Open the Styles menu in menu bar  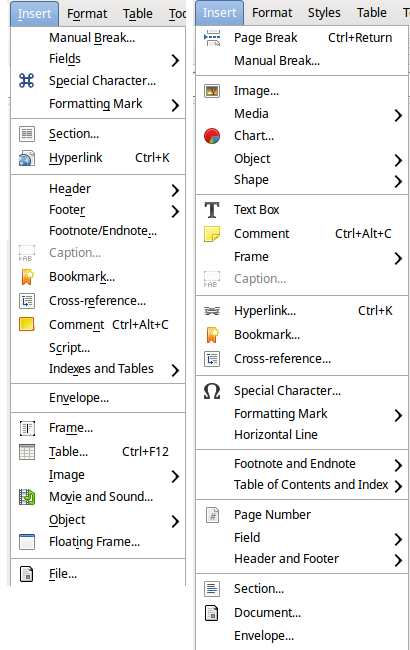pyautogui.click(x=324, y=13)
